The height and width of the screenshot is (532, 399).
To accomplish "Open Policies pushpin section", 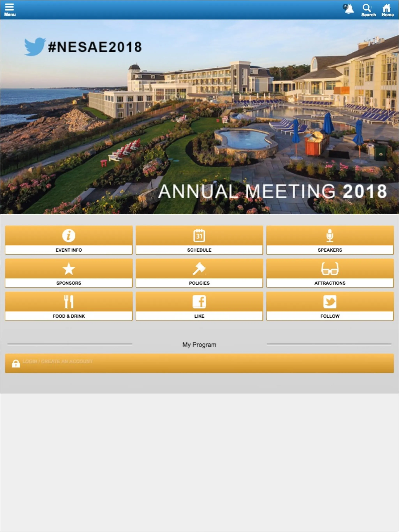I will pos(199,273).
